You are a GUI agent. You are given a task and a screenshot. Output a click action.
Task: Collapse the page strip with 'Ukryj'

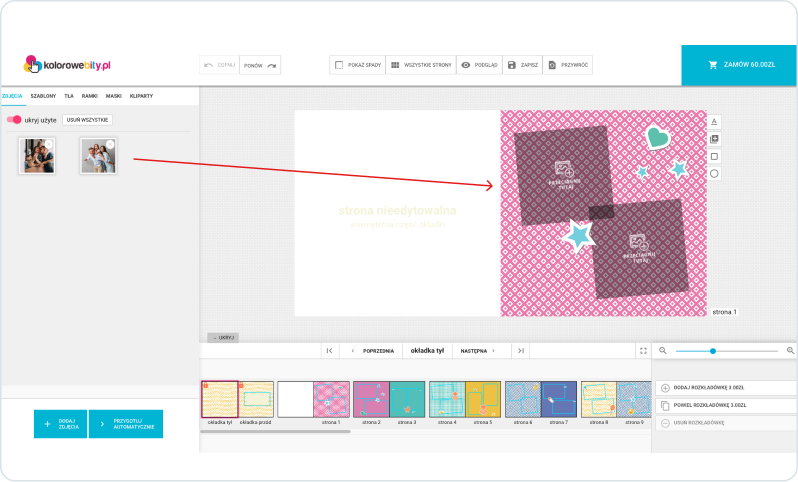coord(221,338)
